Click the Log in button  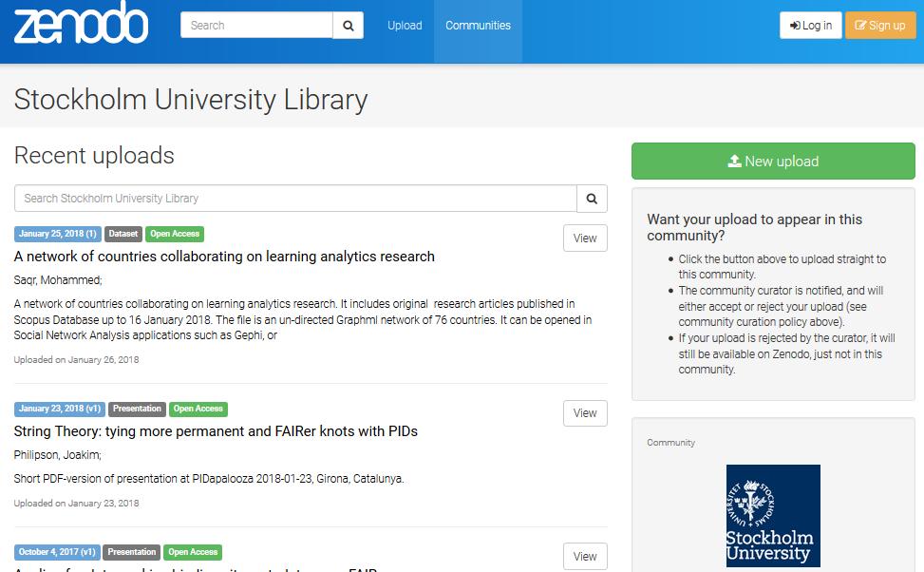coord(811,26)
